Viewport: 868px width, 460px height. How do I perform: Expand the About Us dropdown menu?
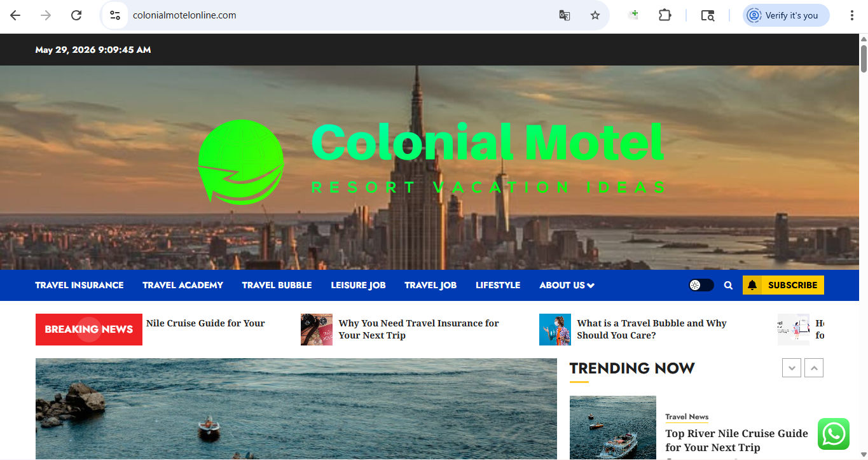(x=567, y=285)
